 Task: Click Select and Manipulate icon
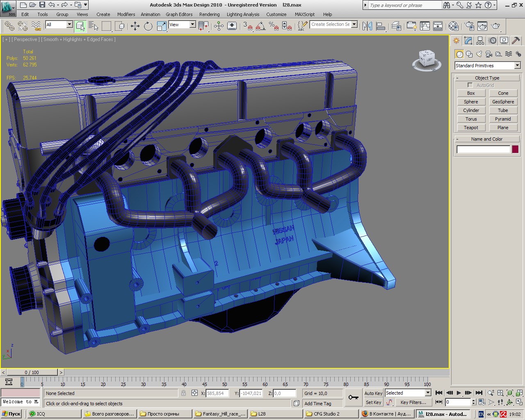219,26
